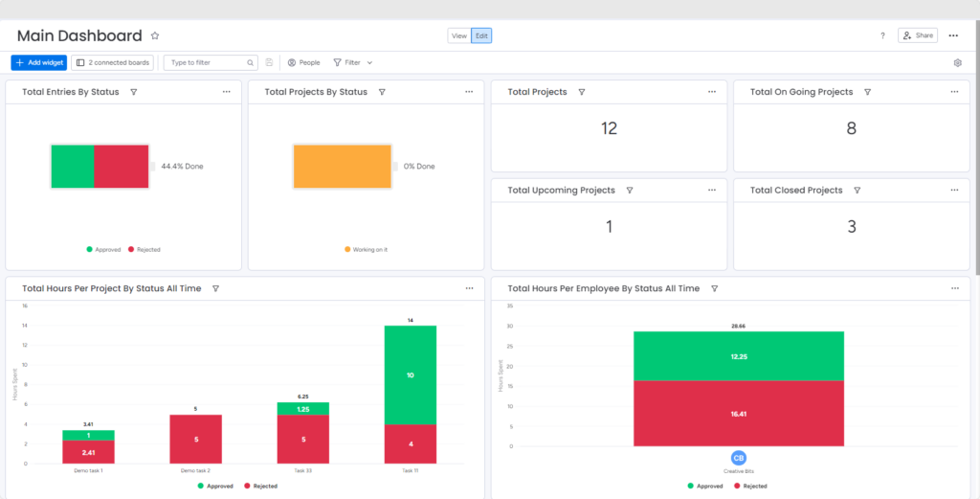The width and height of the screenshot is (980, 499).
Task: Click the 44.4% Done label
Action: [x=182, y=167]
